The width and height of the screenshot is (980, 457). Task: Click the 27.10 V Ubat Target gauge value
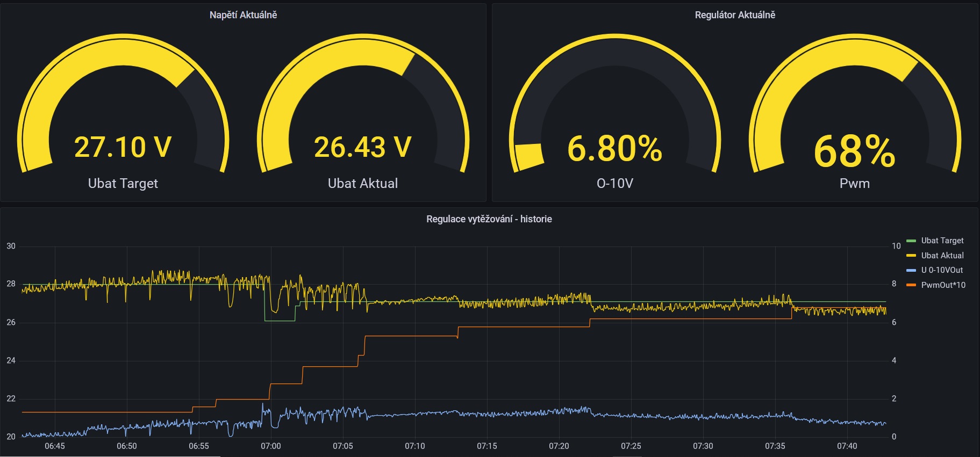point(123,147)
